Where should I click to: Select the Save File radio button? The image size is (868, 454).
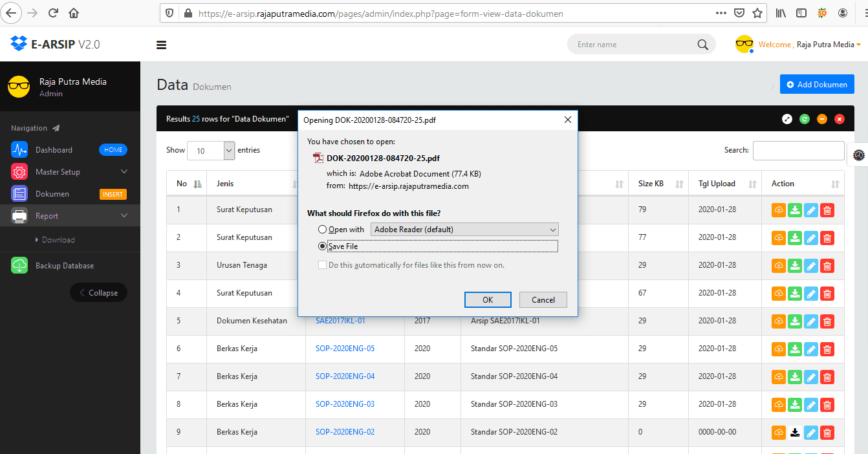pos(322,246)
